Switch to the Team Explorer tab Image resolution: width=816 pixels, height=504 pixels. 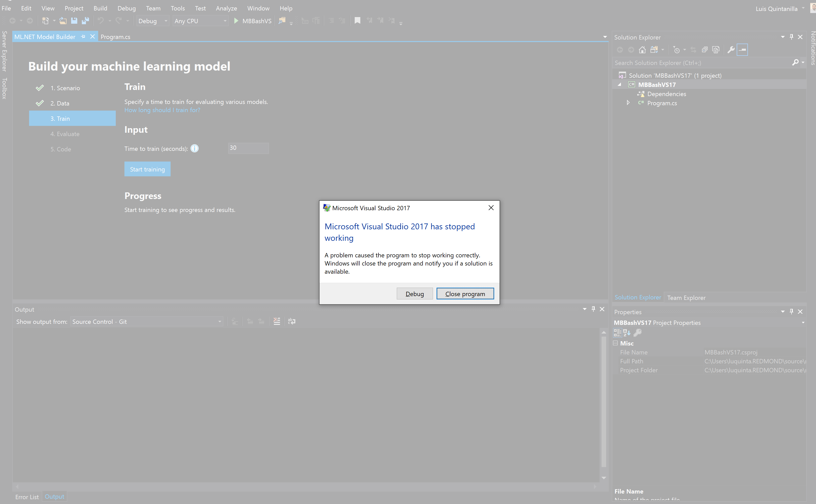(686, 298)
